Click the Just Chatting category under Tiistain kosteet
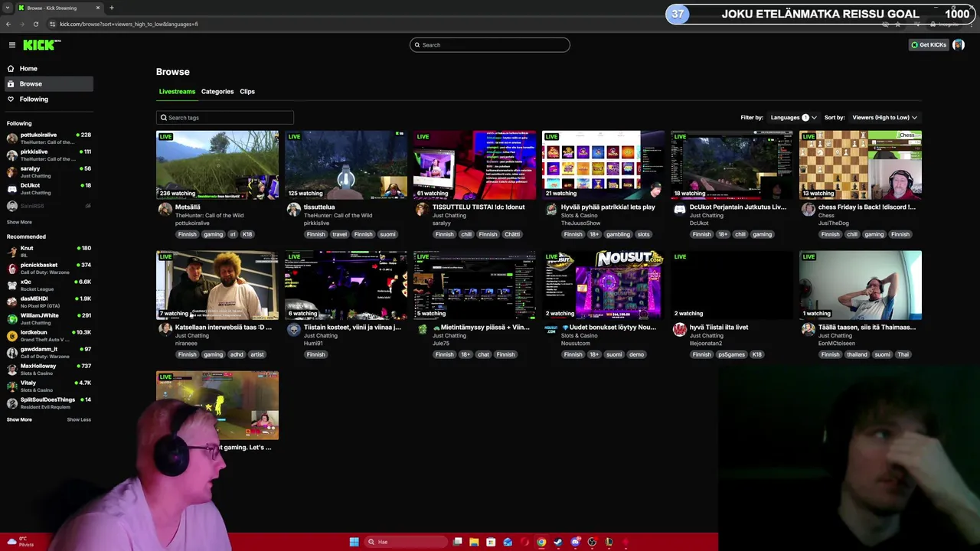 click(x=320, y=335)
